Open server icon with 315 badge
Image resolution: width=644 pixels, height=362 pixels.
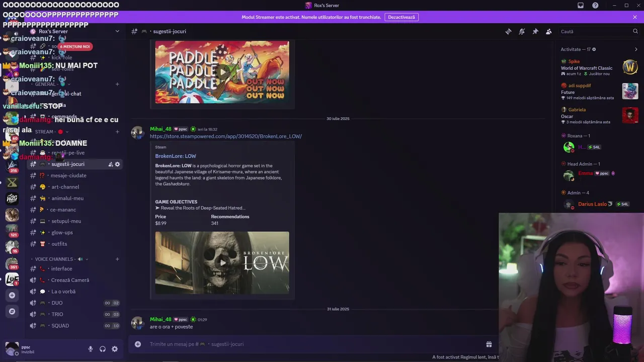12,165
